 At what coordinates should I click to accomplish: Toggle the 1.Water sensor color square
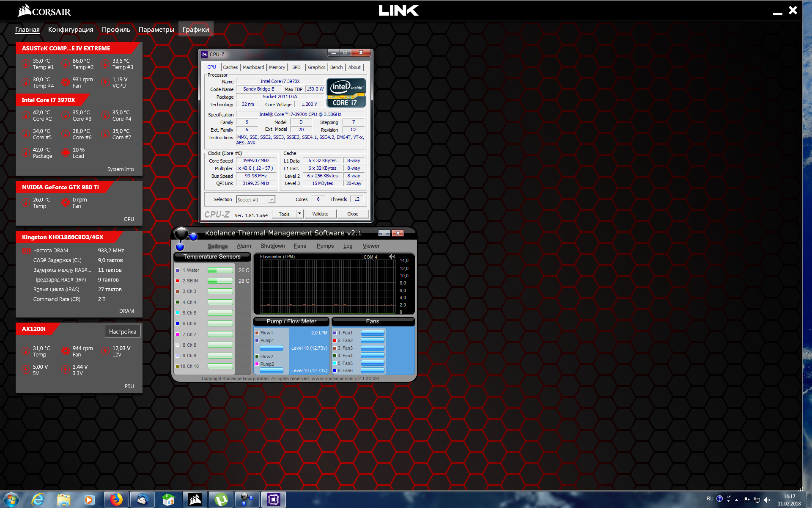[x=178, y=270]
